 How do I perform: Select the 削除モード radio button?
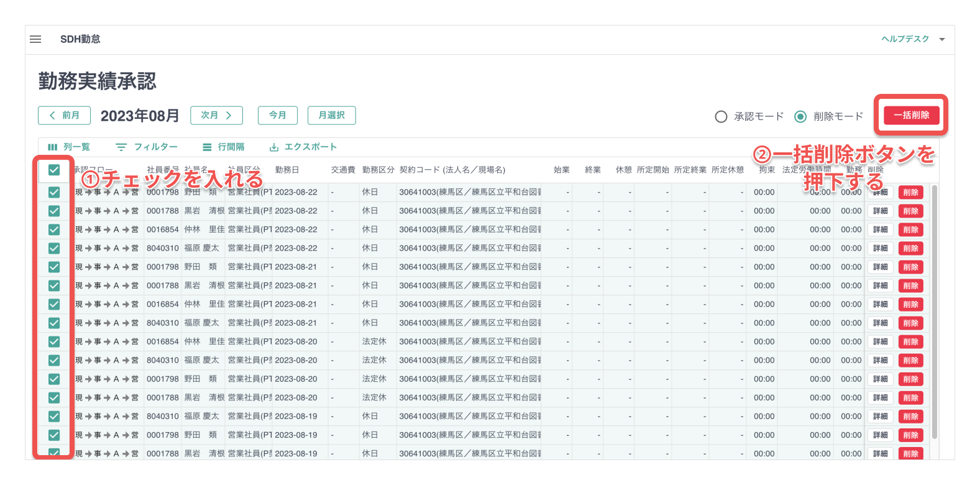pyautogui.click(x=800, y=117)
